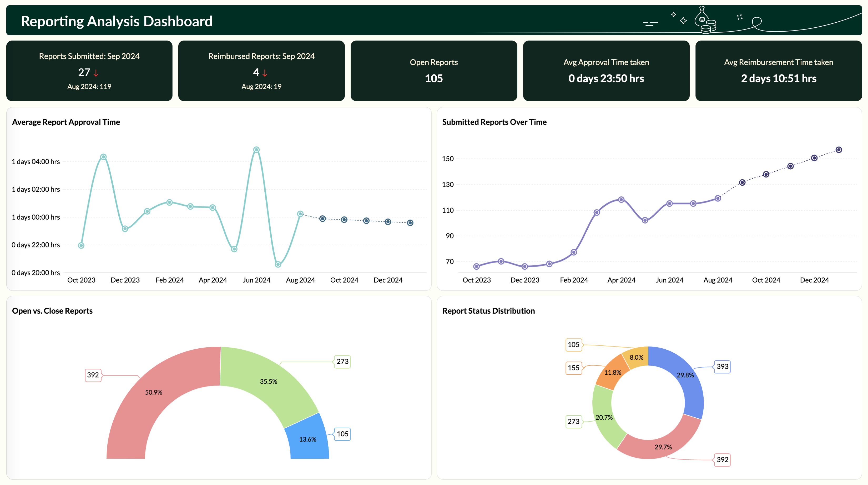The image size is (868, 485).
Task: Click the Average Report Approval Time heading
Action: click(x=66, y=122)
